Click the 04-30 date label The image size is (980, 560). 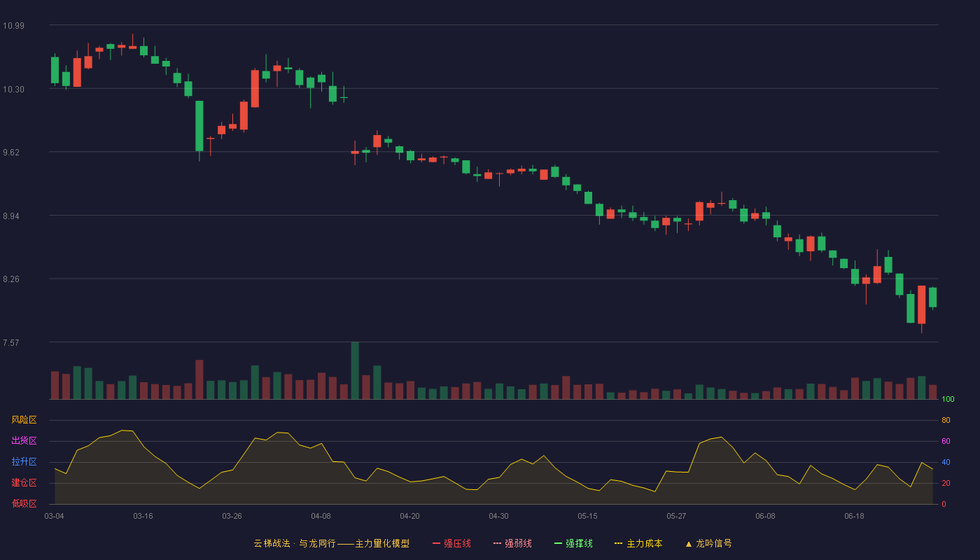498,516
